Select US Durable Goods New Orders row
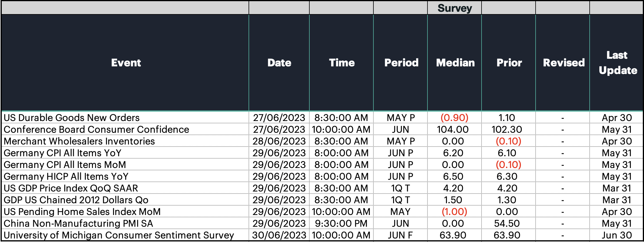Image resolution: width=644 pixels, height=242 pixels. click(322, 117)
